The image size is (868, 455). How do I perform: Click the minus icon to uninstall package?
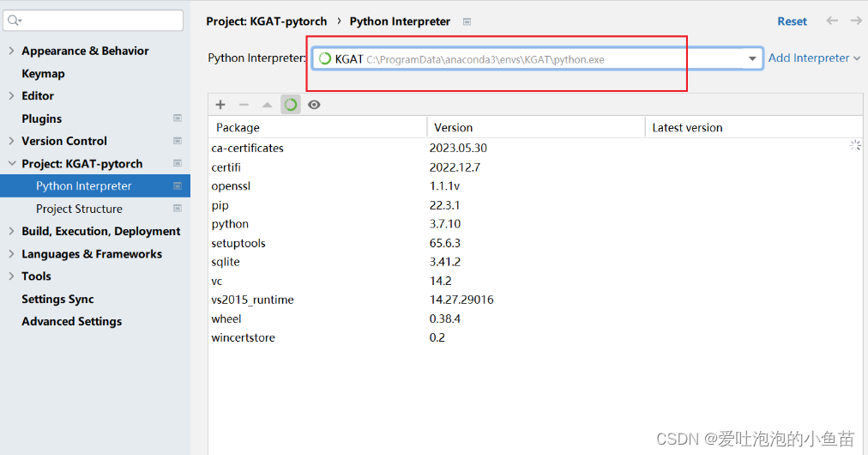(244, 105)
